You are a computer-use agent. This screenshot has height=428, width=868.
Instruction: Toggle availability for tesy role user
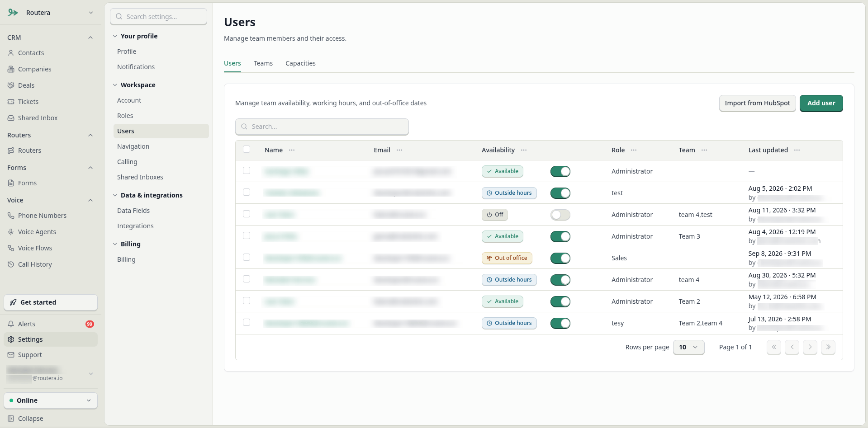pos(560,323)
